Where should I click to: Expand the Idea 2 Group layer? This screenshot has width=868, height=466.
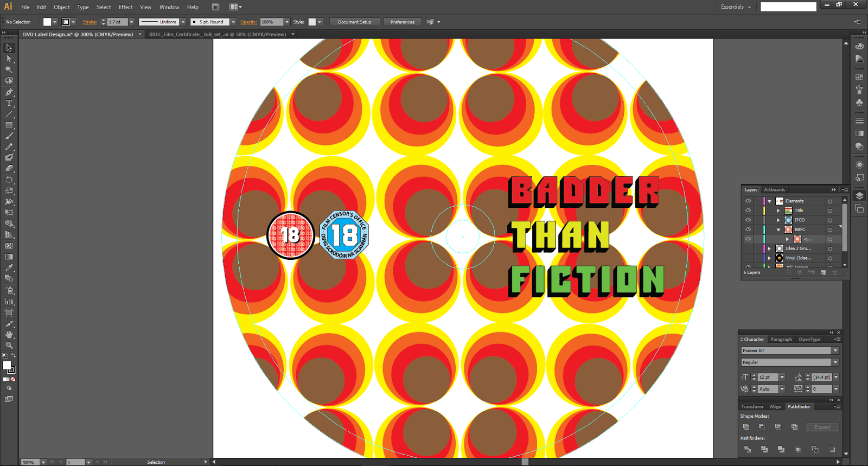click(769, 248)
